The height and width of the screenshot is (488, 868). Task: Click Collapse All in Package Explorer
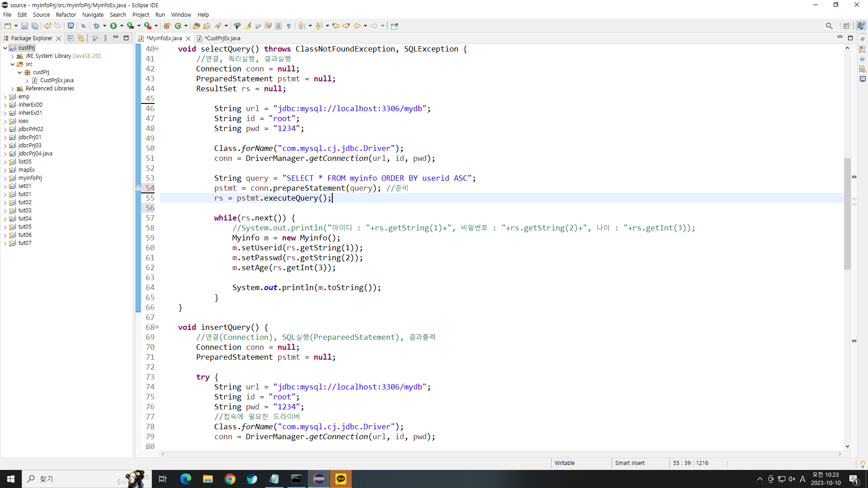coord(71,38)
